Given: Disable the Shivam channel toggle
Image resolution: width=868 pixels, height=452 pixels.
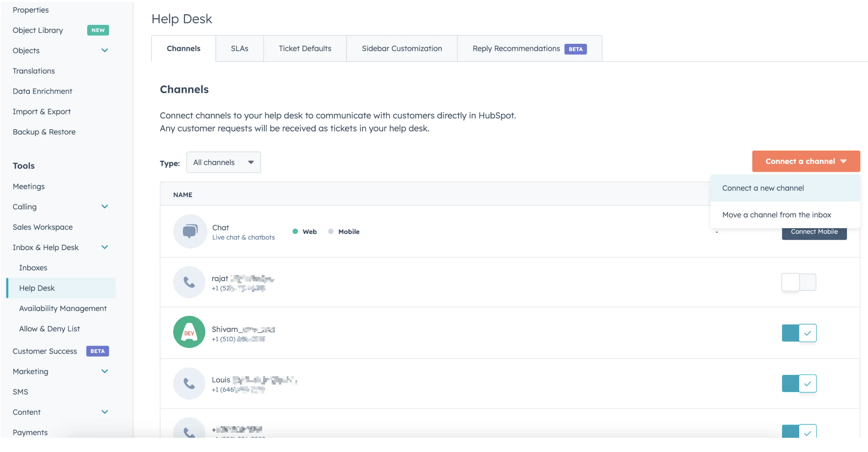Looking at the screenshot, I should tap(799, 333).
